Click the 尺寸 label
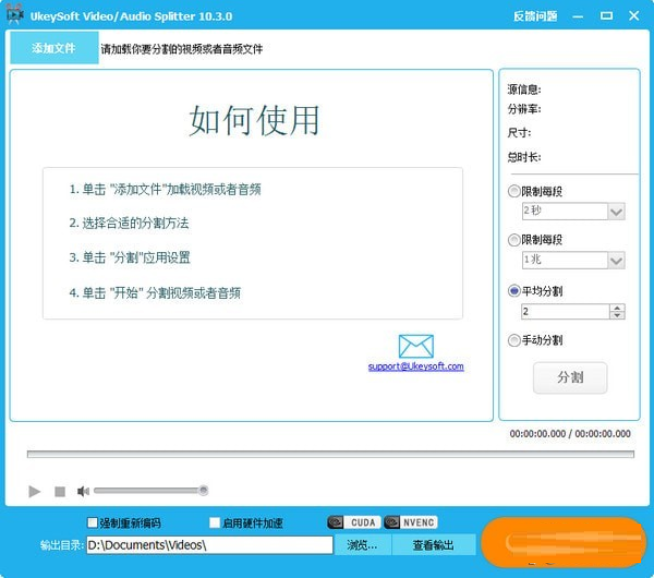Image resolution: width=654 pixels, height=579 pixels. click(519, 133)
